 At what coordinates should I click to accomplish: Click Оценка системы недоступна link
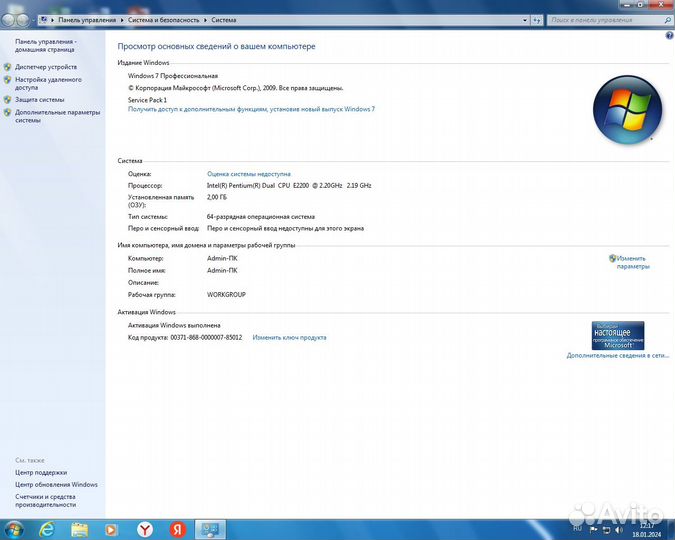click(249, 174)
